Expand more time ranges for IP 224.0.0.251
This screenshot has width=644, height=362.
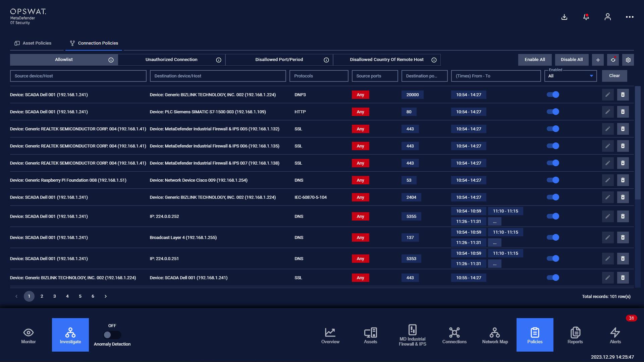494,264
